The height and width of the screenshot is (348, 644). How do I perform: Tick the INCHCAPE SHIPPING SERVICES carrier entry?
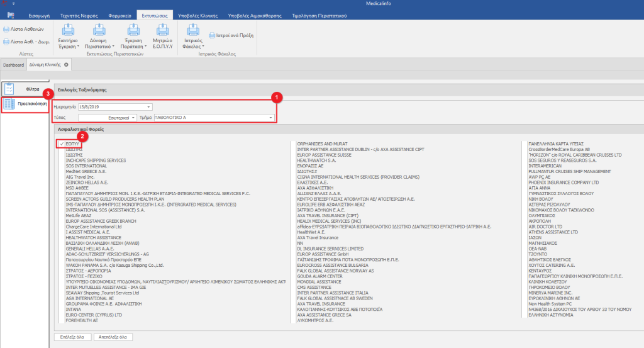tap(62, 160)
